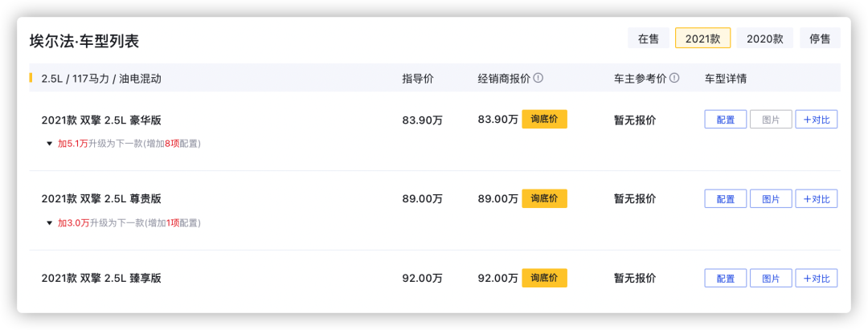Click 询底价 for 豪华版 83.90万
Screen dimensions: 868x330
tap(545, 119)
